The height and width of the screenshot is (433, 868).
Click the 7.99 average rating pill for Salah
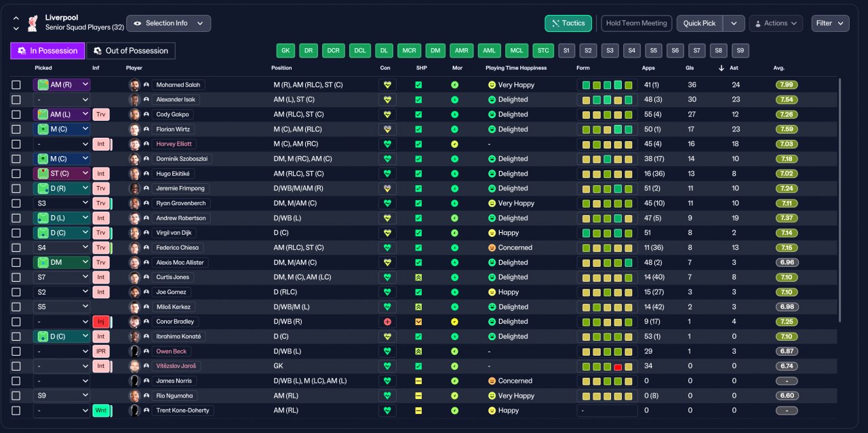(787, 85)
